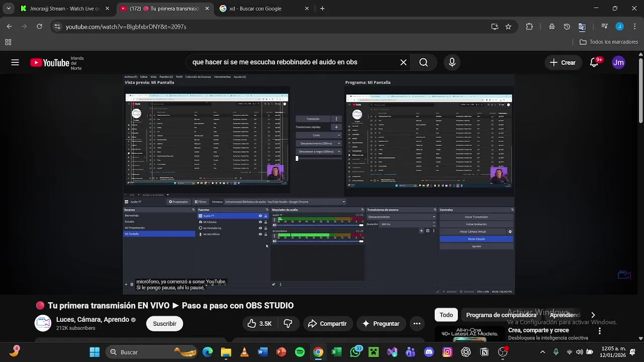Open the Chrome apps grid shortcut
This screenshot has width=644, height=362.
(8, 42)
